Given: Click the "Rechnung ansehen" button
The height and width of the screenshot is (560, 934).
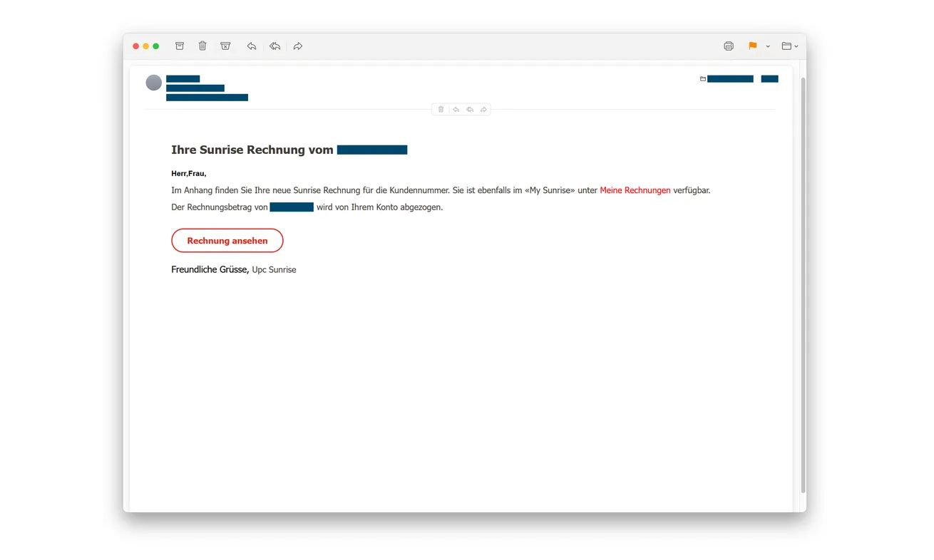Looking at the screenshot, I should pos(227,241).
